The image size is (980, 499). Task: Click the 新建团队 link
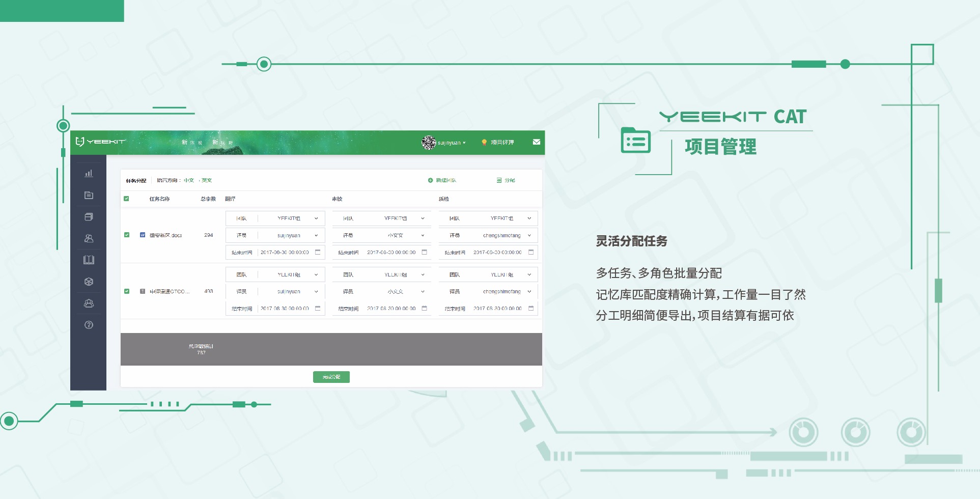(442, 180)
